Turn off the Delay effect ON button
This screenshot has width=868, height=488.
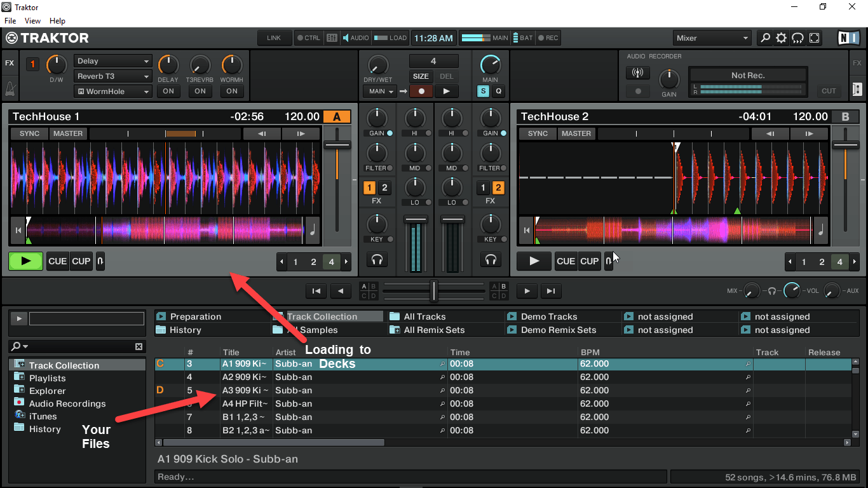(x=168, y=91)
